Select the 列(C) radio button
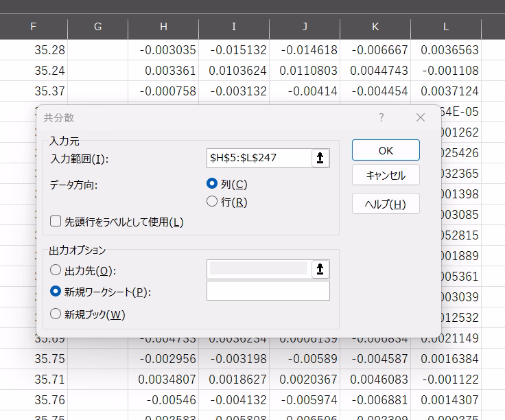 tap(212, 184)
